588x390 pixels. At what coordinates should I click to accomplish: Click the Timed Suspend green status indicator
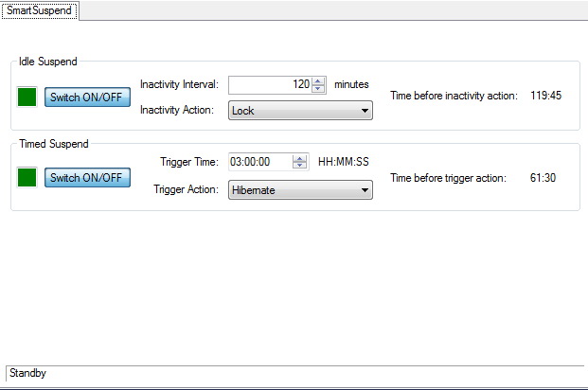pyautogui.click(x=27, y=177)
